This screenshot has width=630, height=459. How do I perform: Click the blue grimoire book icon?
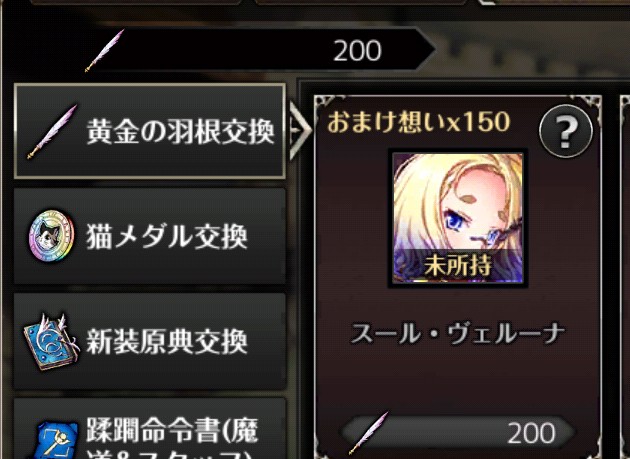51,341
